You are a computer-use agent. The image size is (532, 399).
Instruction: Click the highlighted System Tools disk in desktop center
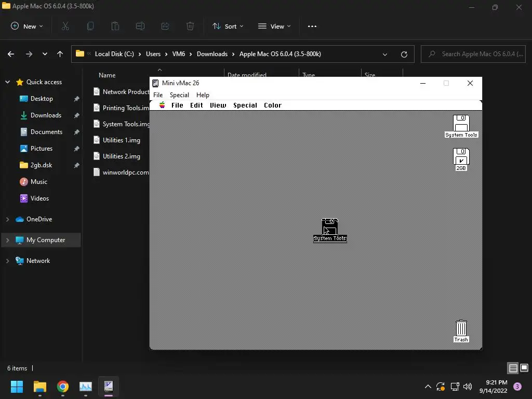pyautogui.click(x=330, y=230)
